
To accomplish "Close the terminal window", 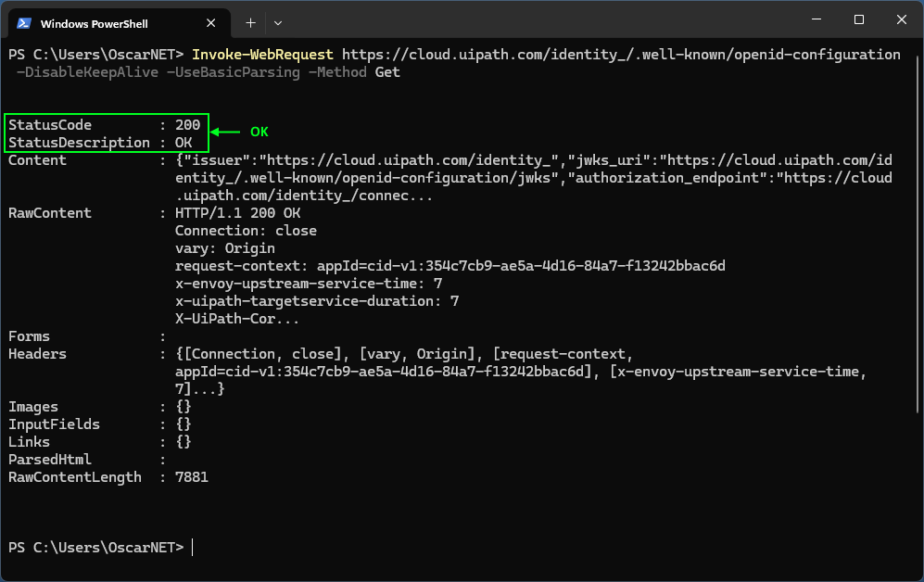I will [901, 19].
